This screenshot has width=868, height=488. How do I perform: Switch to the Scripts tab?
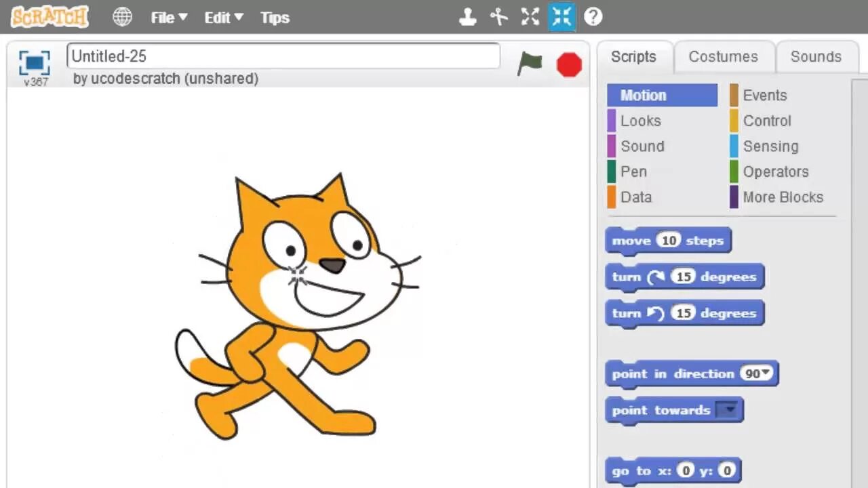pos(633,57)
